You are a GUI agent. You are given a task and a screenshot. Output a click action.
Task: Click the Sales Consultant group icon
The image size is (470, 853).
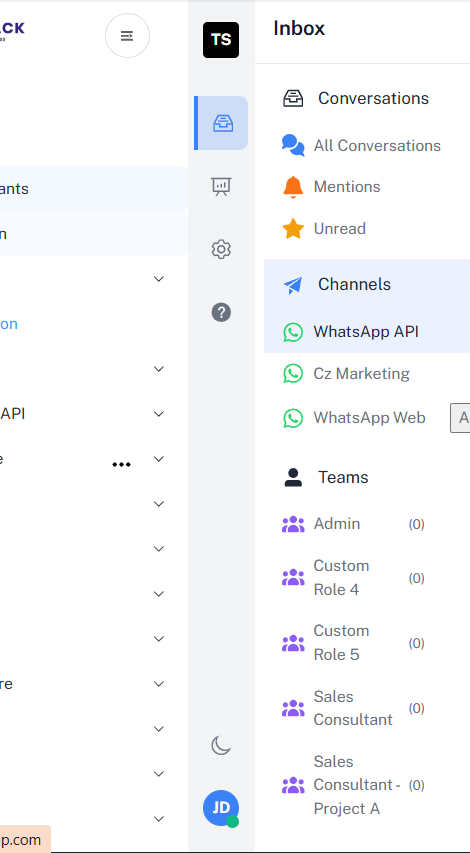(293, 708)
